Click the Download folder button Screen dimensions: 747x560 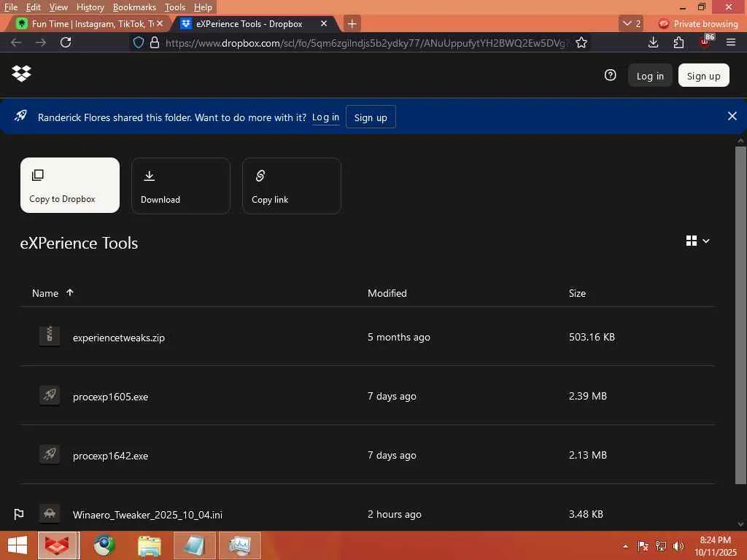tap(181, 186)
